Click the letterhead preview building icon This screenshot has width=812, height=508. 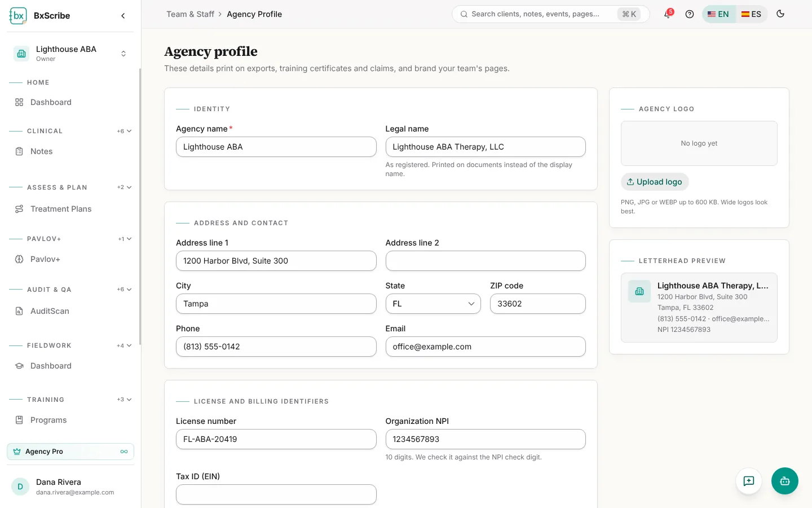639,291
